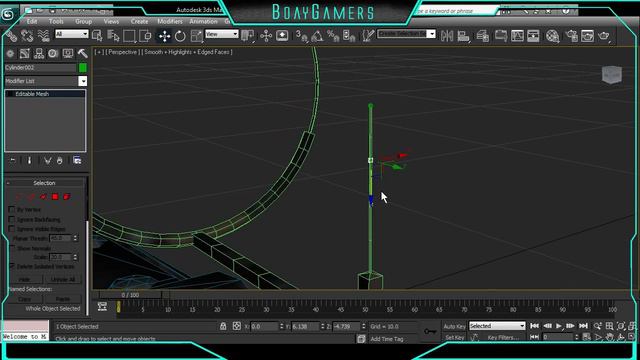
Task: Click the Align tool
Action: pos(463,36)
